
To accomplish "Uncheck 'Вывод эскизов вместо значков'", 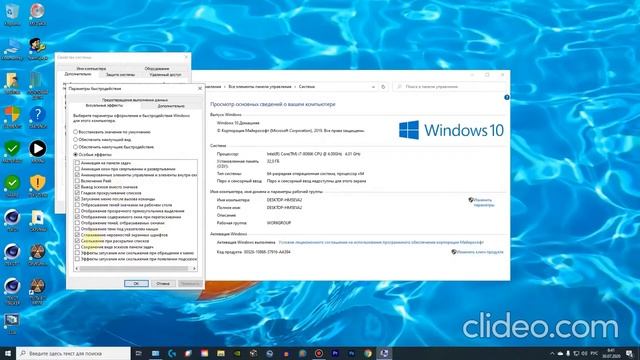I will 77,187.
